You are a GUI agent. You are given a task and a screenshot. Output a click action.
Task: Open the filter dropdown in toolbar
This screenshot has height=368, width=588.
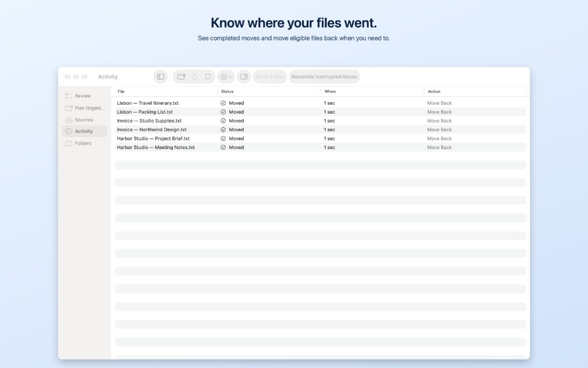(x=226, y=76)
